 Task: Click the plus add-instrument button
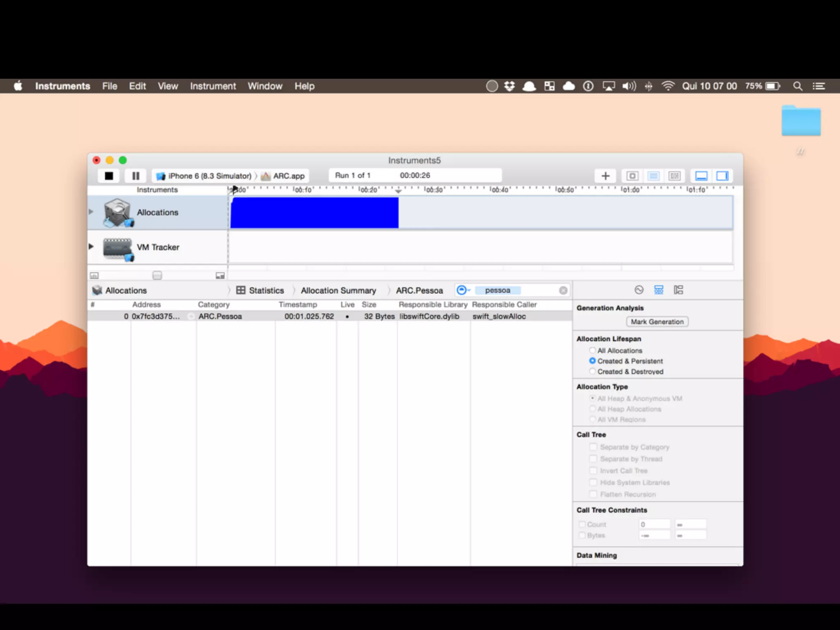pyautogui.click(x=605, y=176)
